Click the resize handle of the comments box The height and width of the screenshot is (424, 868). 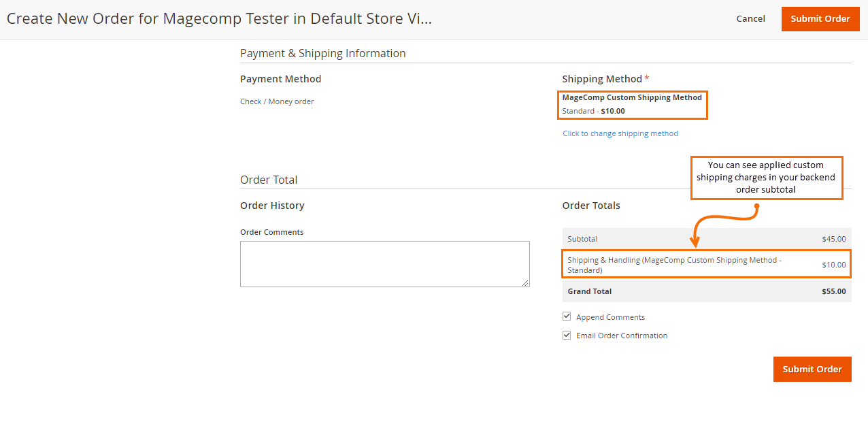(525, 283)
